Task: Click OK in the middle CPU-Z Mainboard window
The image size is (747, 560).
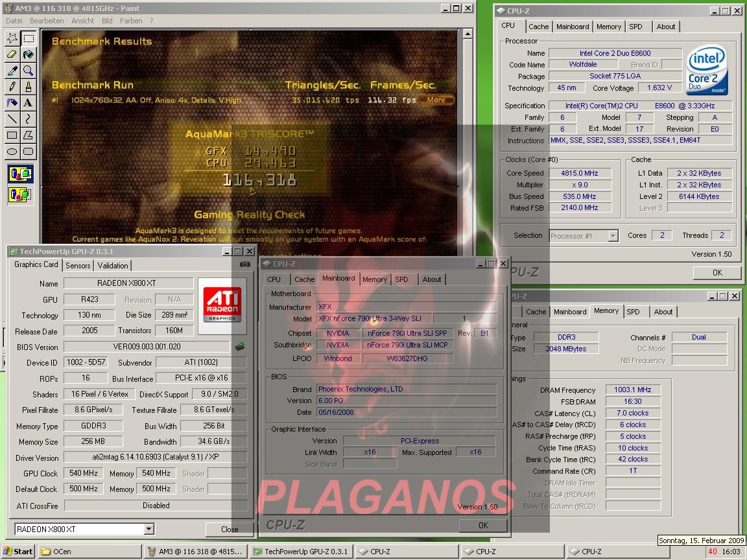Action: click(483, 525)
